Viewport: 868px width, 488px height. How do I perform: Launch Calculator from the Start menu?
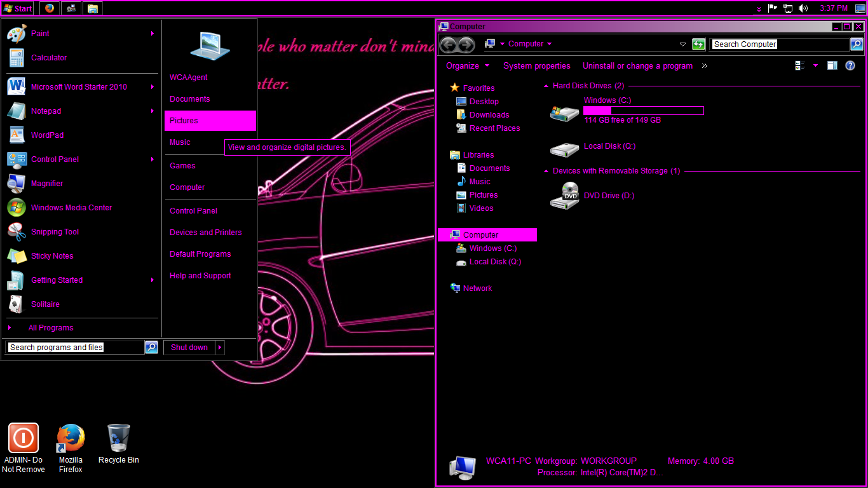80,58
